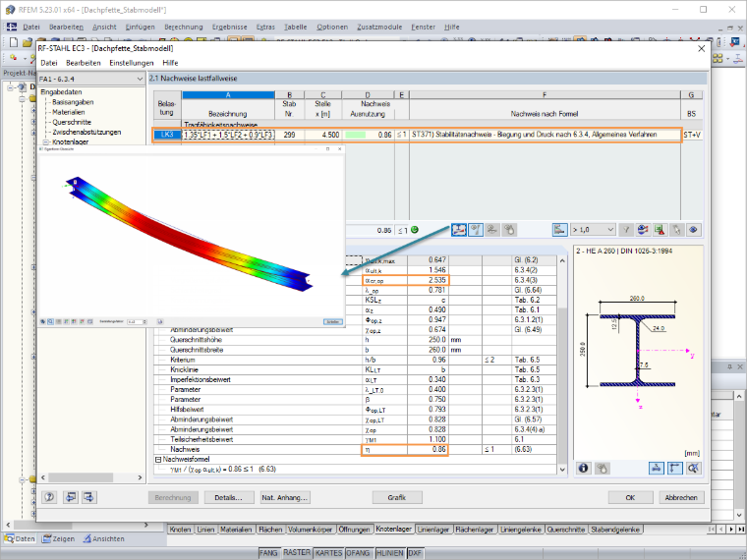Screen dimensions: 747x560
Task: Close the eigenform window with Schließen
Action: click(x=333, y=322)
